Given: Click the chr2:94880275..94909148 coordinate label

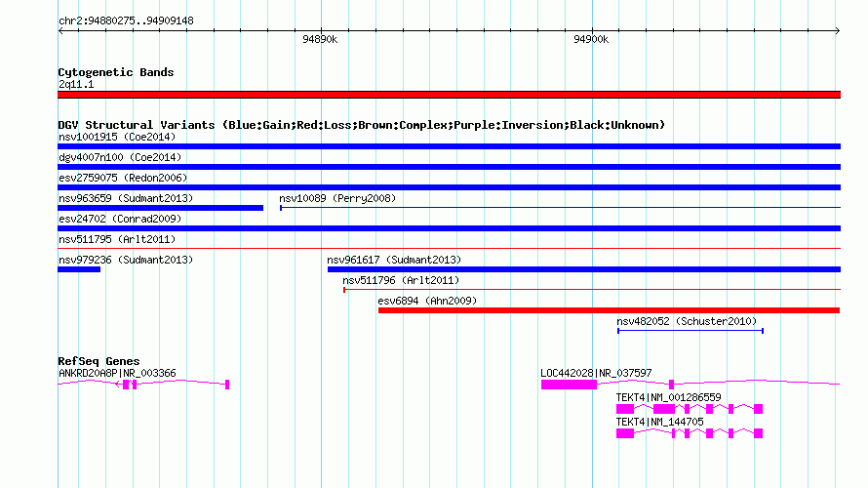Looking at the screenshot, I should coord(126,21).
